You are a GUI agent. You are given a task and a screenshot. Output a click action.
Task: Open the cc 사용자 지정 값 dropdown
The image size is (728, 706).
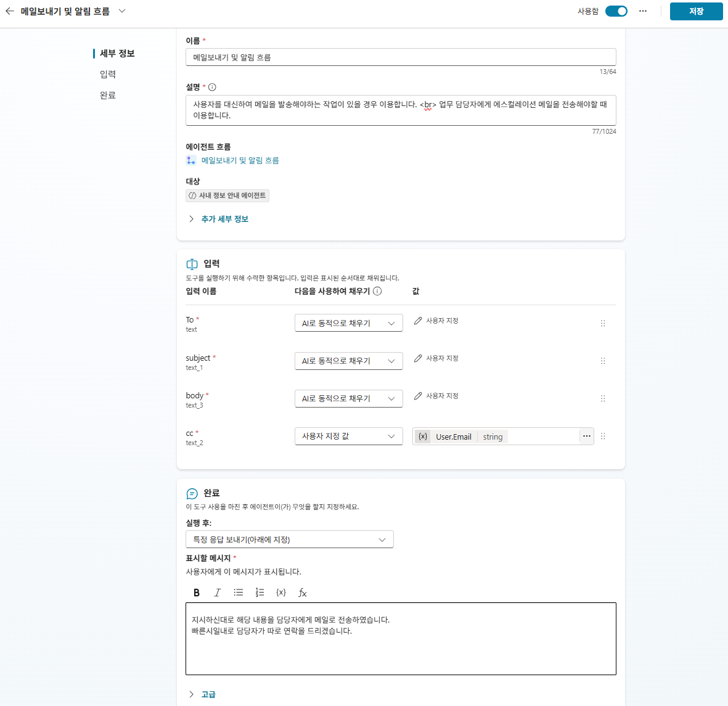pos(349,436)
